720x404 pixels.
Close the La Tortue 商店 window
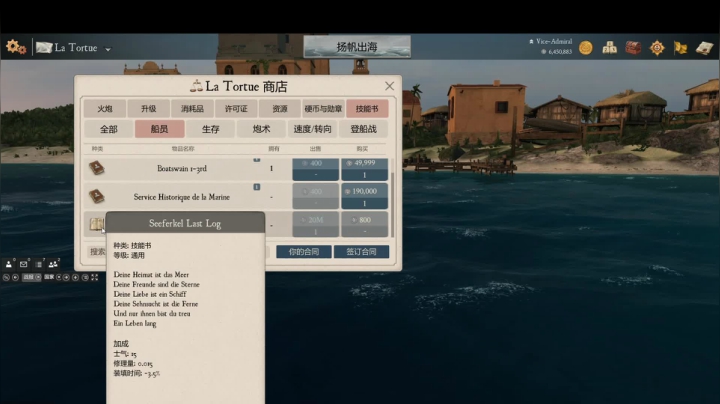coord(389,86)
